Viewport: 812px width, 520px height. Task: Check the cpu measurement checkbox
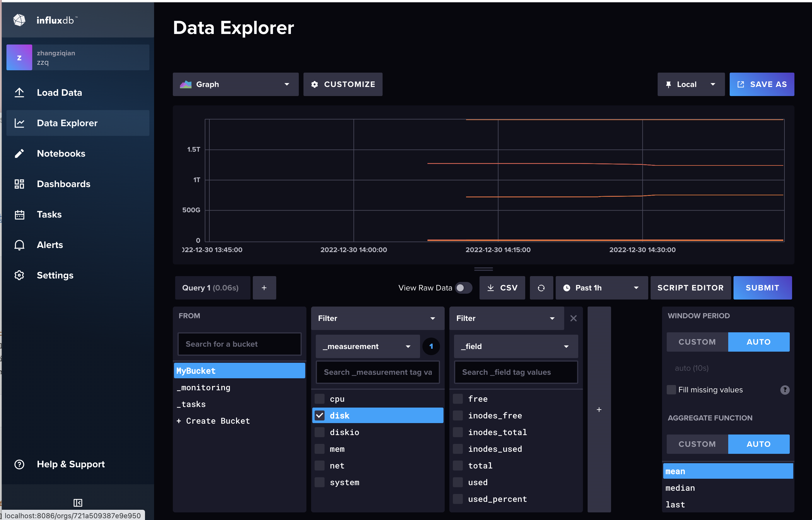pos(320,399)
